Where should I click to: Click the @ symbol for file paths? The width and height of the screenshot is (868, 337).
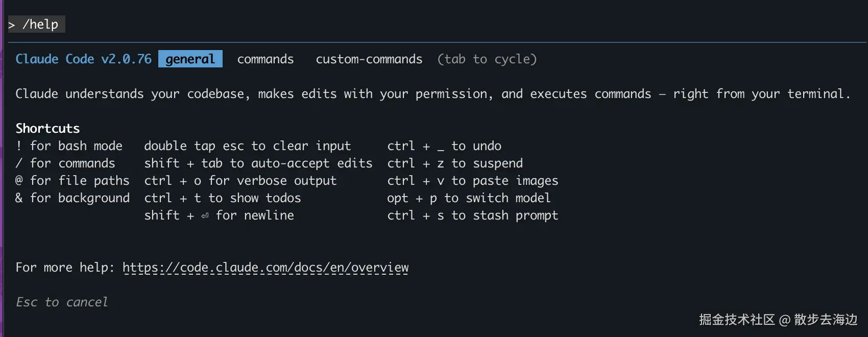click(x=19, y=181)
